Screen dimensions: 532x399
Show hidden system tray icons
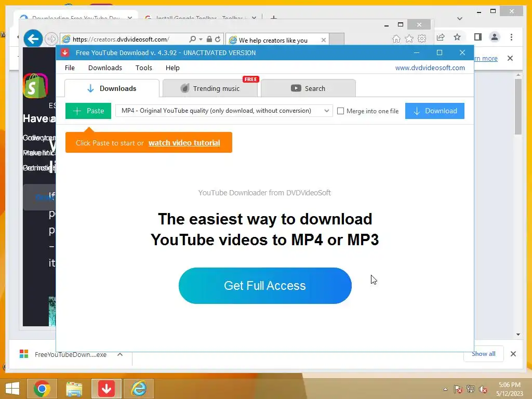coord(445,389)
